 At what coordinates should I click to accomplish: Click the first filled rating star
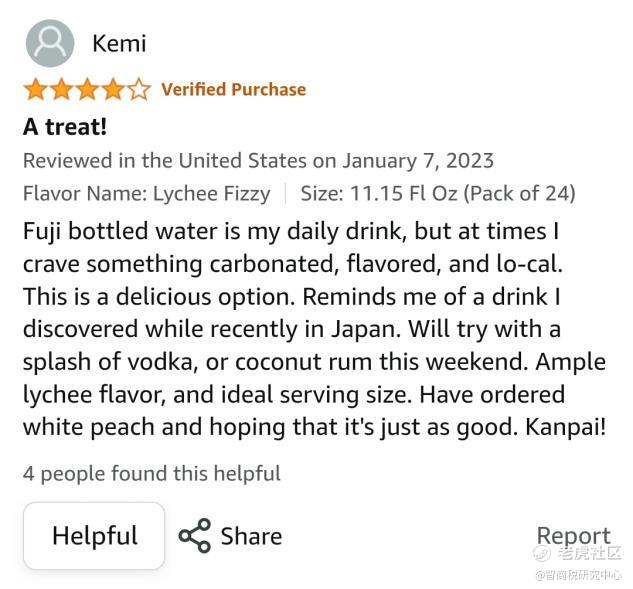pos(35,90)
